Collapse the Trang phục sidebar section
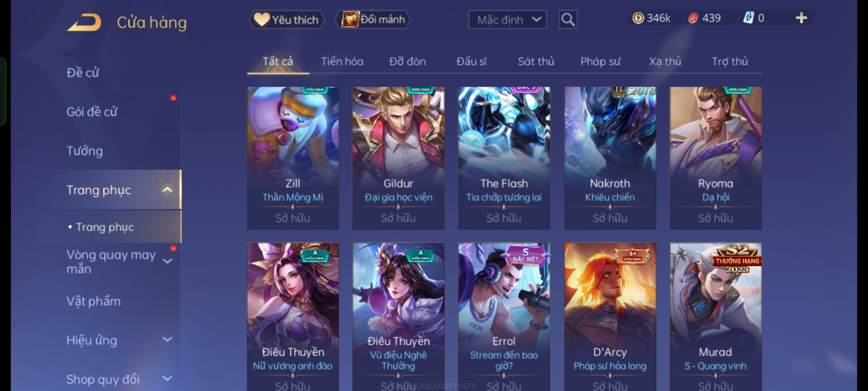Image resolution: width=868 pixels, height=391 pixels. 167,189
